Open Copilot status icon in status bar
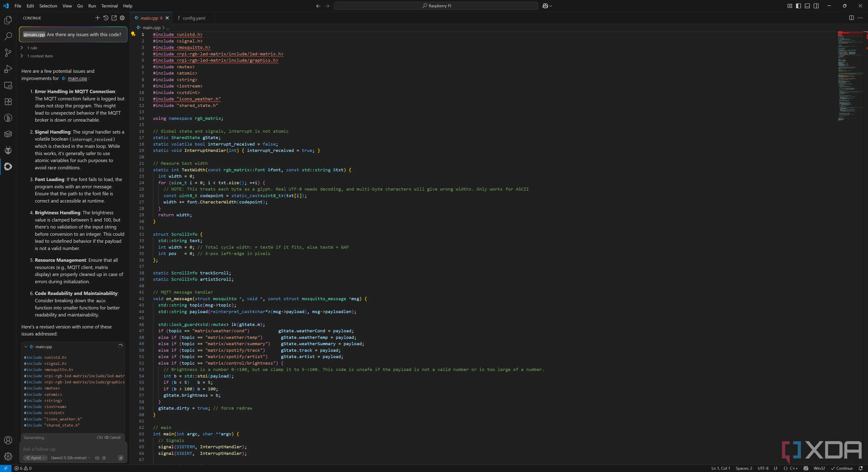Viewport: 868px width, 472px height. click(x=806, y=468)
